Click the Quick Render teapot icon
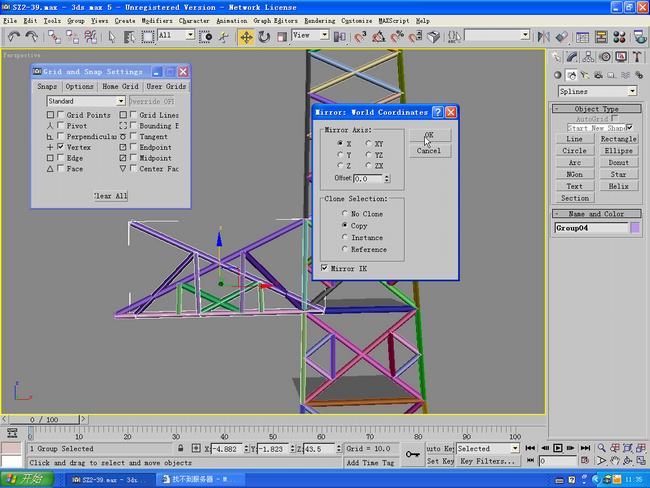 pos(640,37)
